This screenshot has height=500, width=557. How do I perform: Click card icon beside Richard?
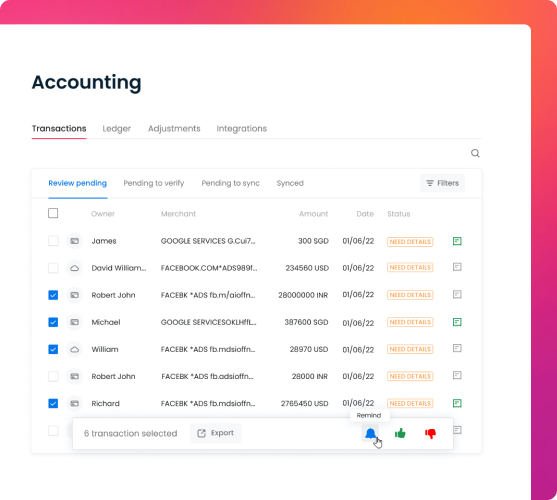click(74, 403)
